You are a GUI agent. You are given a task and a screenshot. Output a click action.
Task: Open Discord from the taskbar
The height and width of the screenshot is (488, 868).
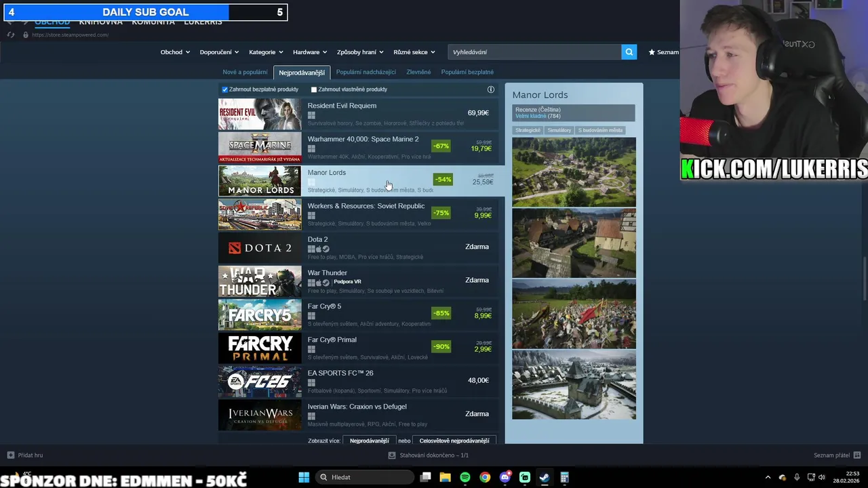505,477
